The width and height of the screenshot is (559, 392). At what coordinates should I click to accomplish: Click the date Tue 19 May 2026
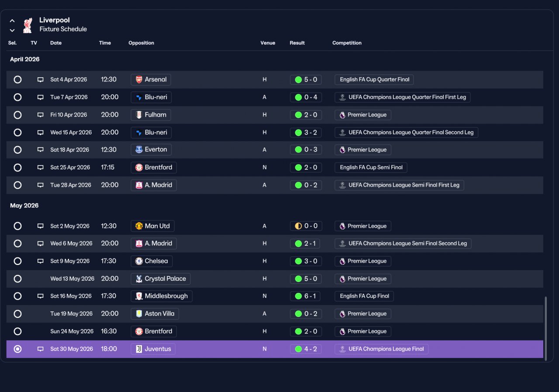tap(71, 313)
